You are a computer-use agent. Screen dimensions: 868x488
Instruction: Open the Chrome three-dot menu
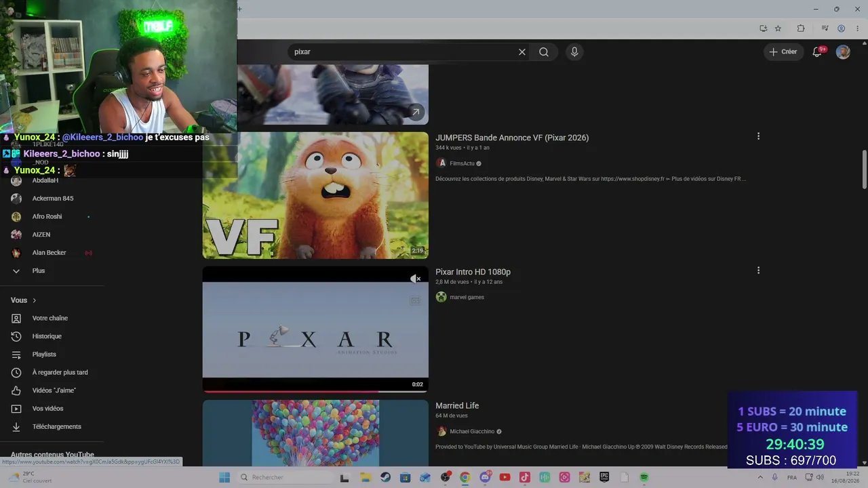pyautogui.click(x=857, y=28)
